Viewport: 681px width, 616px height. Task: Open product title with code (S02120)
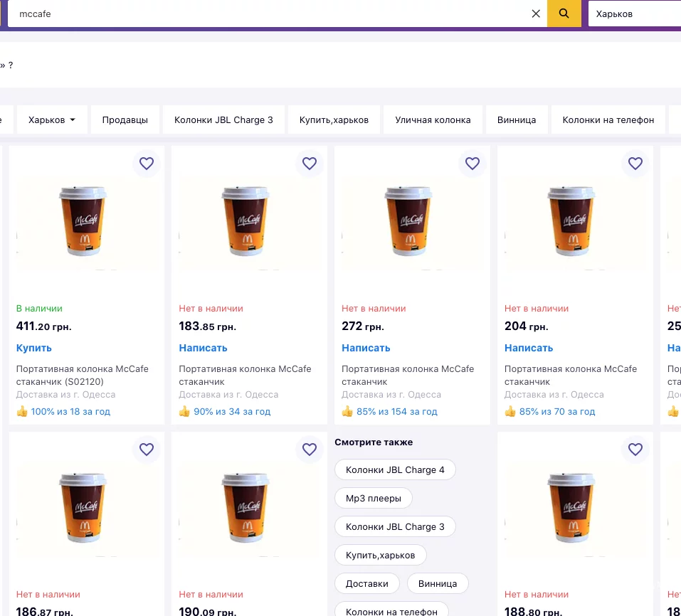pos(82,375)
